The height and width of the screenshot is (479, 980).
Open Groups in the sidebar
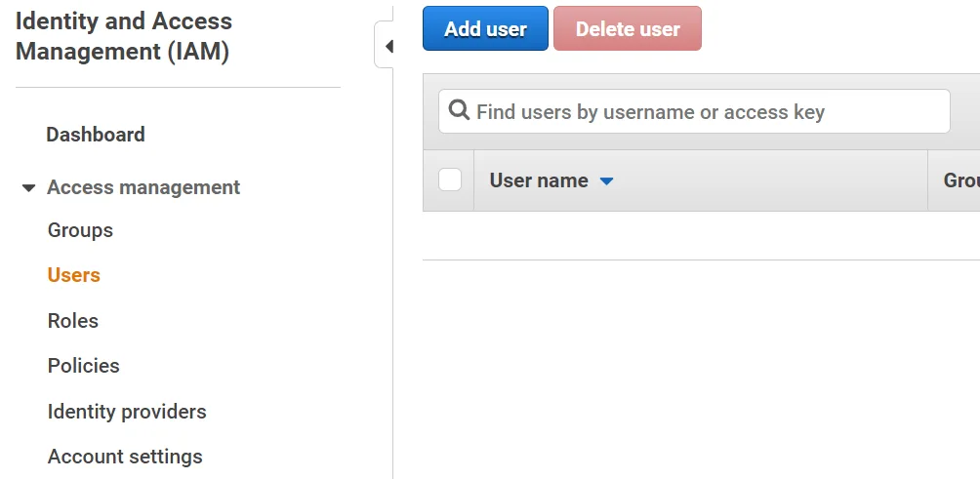click(80, 230)
